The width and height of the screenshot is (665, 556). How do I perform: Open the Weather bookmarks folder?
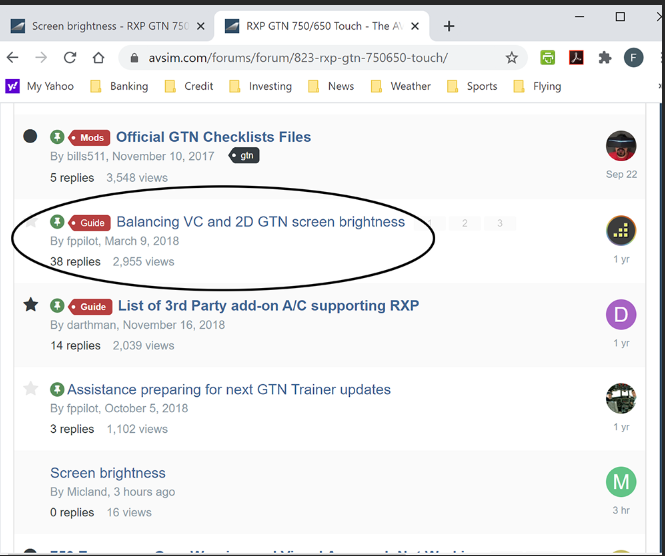(x=400, y=86)
